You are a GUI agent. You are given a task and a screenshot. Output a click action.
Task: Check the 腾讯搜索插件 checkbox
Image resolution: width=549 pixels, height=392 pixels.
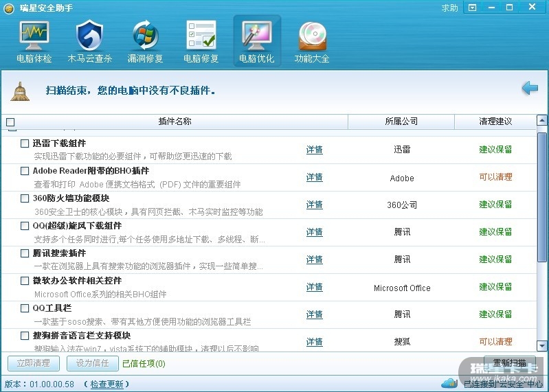point(25,253)
